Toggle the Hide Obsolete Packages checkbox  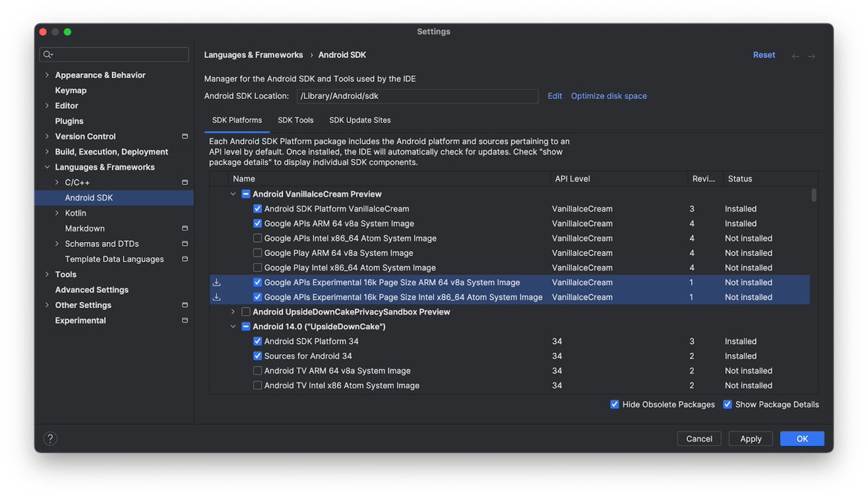(615, 405)
